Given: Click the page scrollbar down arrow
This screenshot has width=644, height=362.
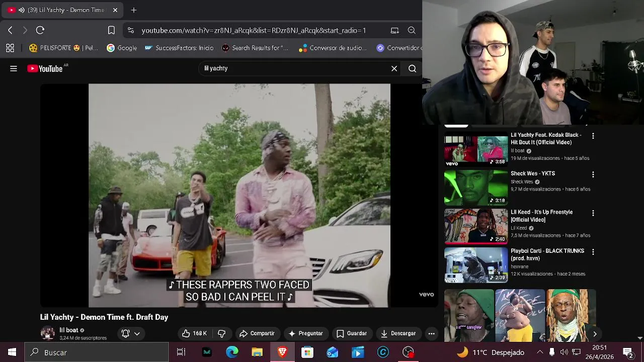Looking at the screenshot, I should [x=640, y=338].
